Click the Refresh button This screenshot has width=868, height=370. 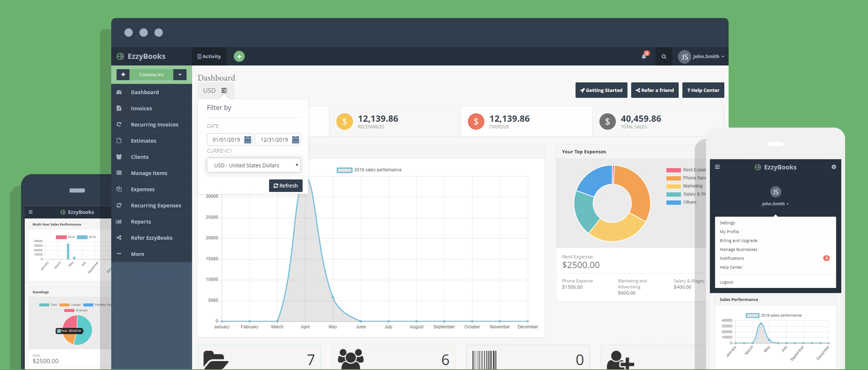click(286, 186)
